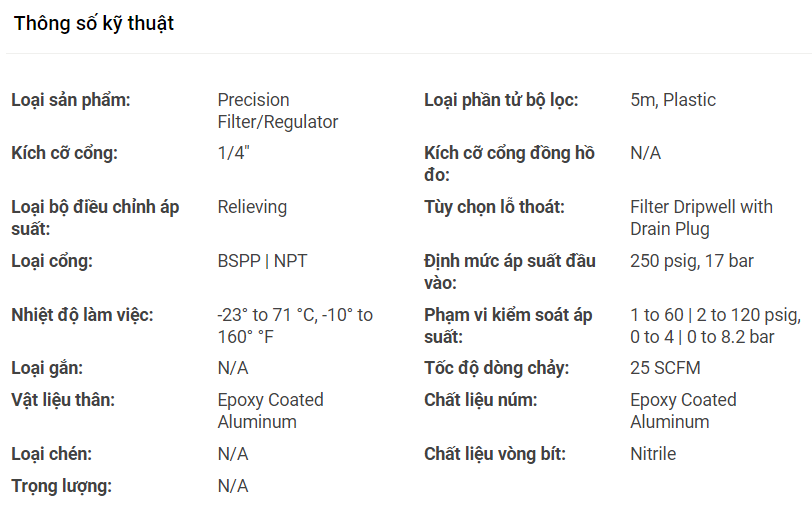Click the '250 psig, 17 bar' value
The width and height of the screenshot is (812, 519).
point(692,261)
